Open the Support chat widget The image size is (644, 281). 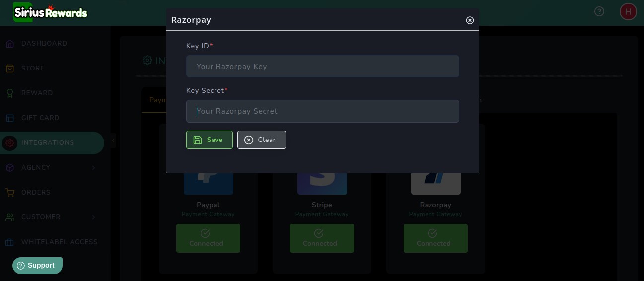coord(37,266)
